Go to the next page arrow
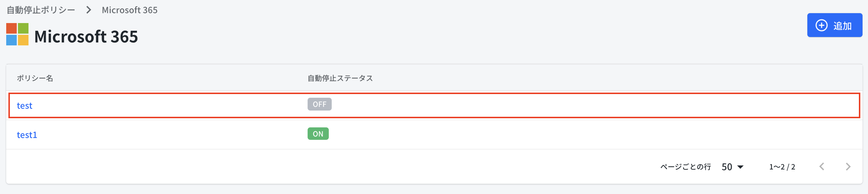The height and width of the screenshot is (194, 868). tap(848, 167)
